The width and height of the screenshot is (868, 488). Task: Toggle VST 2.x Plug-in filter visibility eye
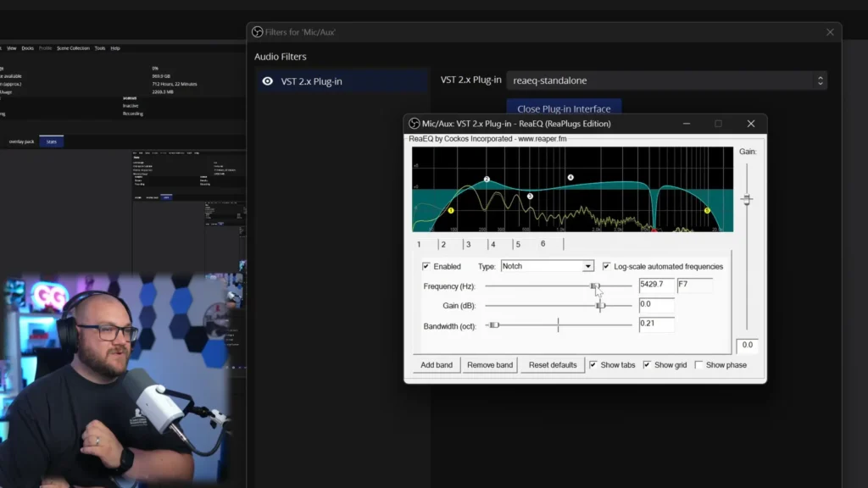tap(267, 81)
